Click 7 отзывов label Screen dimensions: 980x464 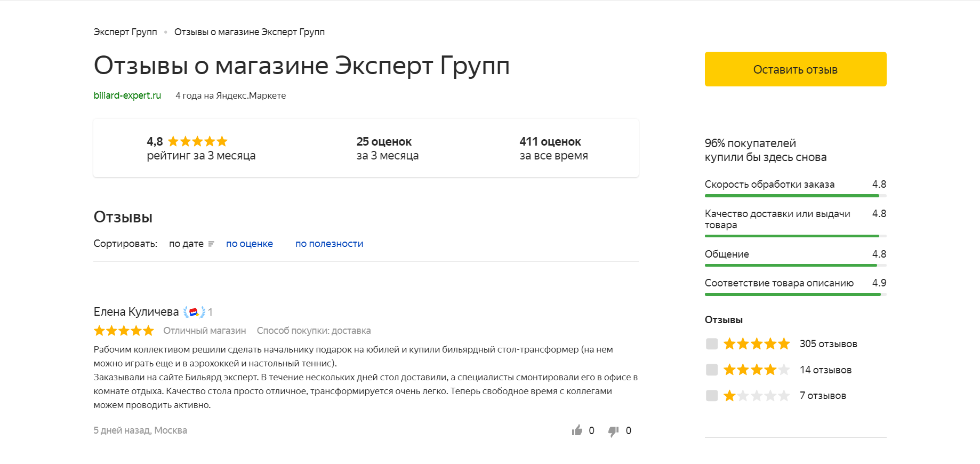(823, 396)
